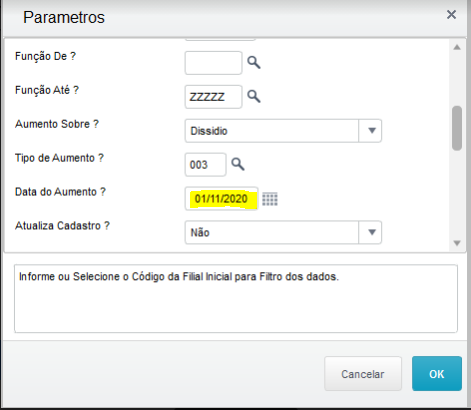Screen dimensions: 471x410
Task: Click the Aumento Sobre combo box showing Dissidio
Action: coord(283,131)
